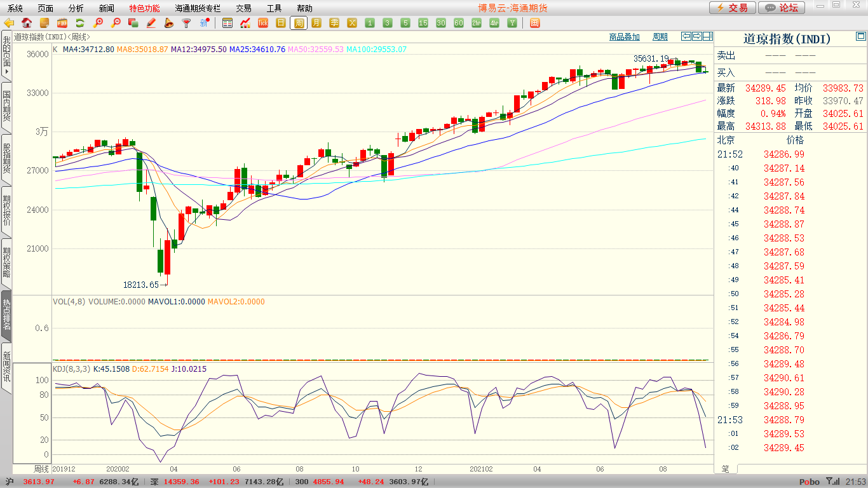This screenshot has height=488, width=868.
Task: Select the 笔 tab below tick list
Action: point(726,468)
